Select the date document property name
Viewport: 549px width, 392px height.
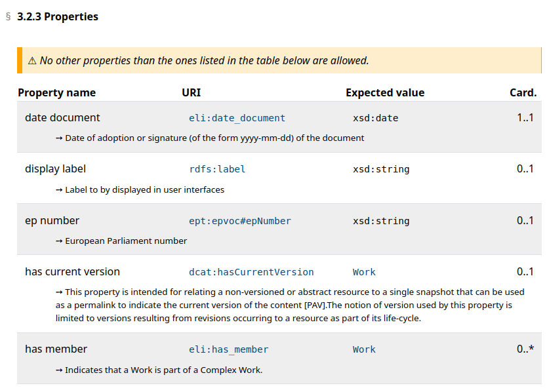[62, 118]
